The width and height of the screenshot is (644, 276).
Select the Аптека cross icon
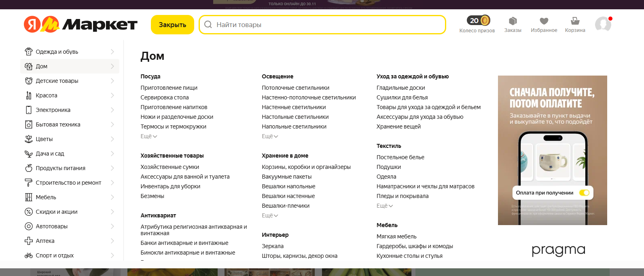point(29,240)
